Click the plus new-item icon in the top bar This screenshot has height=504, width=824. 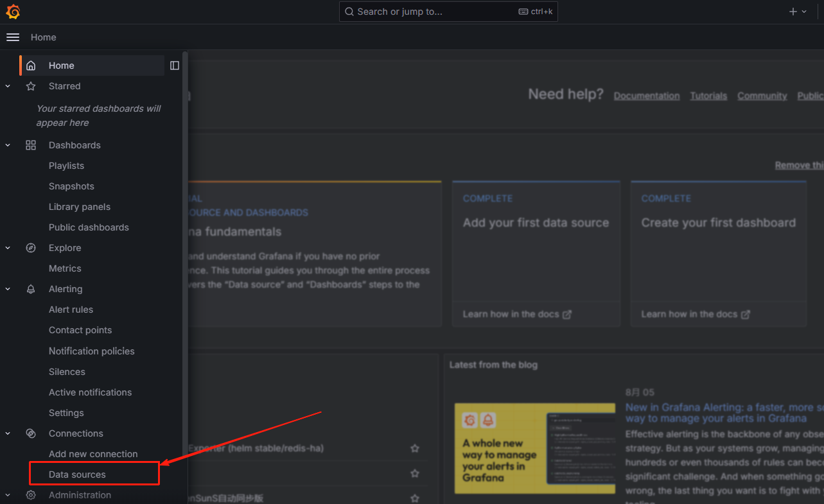793,12
